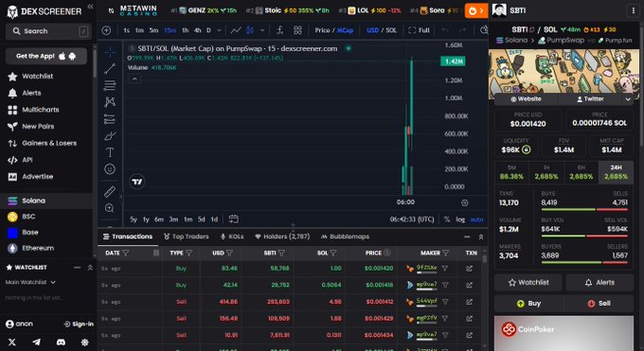Select the candlestick chart style
This screenshot has width=644, height=351.
pos(250,30)
